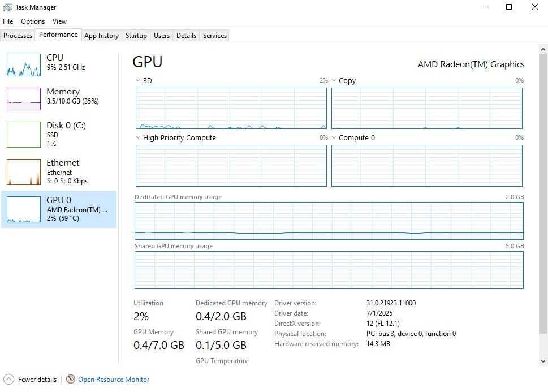Image resolution: width=548 pixels, height=392 pixels.
Task: Click the Fewer details up-arrow icon
Action: click(8, 379)
